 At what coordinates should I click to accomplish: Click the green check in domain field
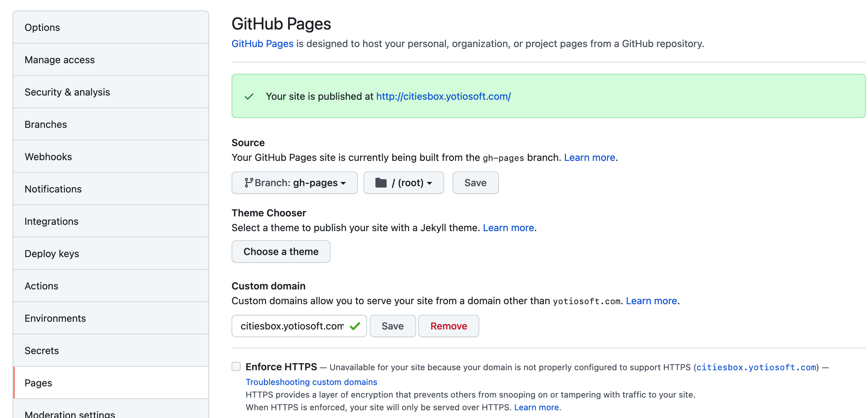coord(355,326)
